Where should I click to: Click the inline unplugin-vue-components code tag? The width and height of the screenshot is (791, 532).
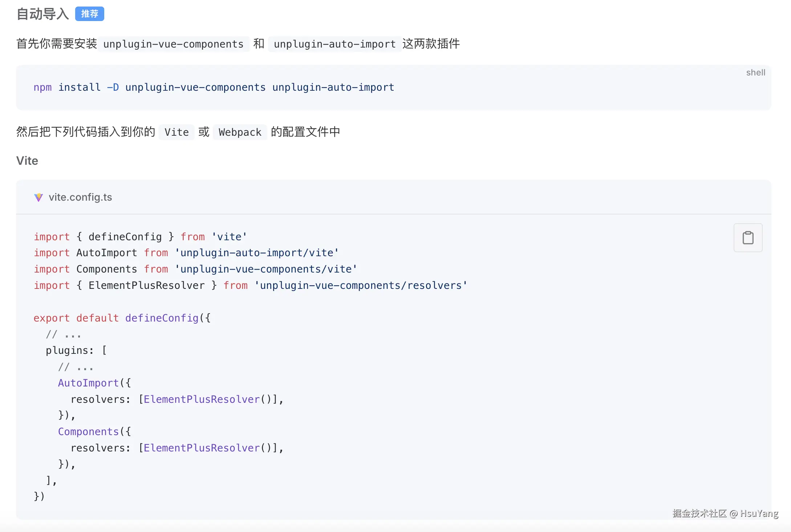click(173, 44)
